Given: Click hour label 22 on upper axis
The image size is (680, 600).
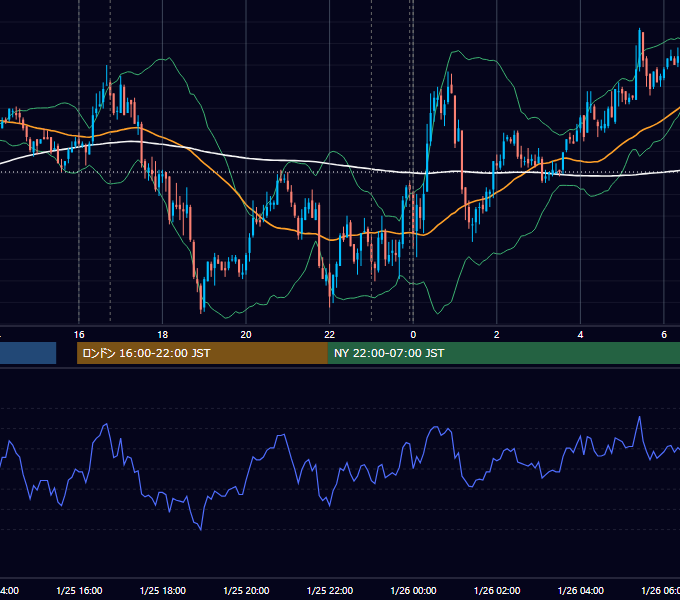Looking at the screenshot, I should 330,335.
